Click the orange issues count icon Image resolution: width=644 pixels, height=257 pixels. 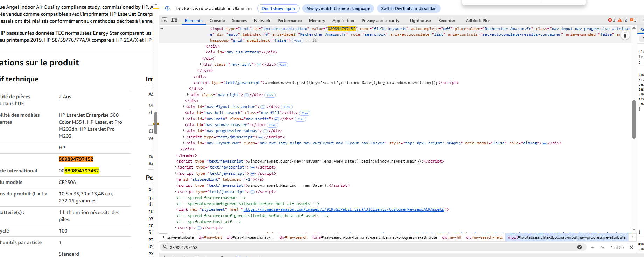(x=633, y=20)
